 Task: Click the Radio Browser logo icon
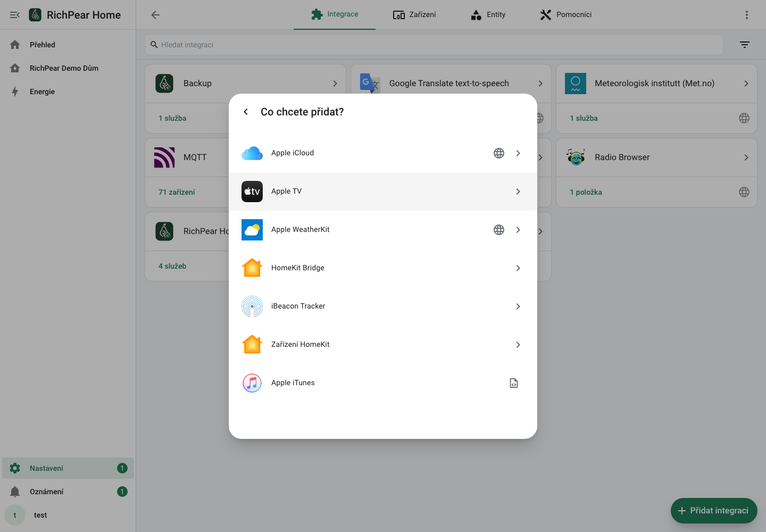tap(576, 157)
